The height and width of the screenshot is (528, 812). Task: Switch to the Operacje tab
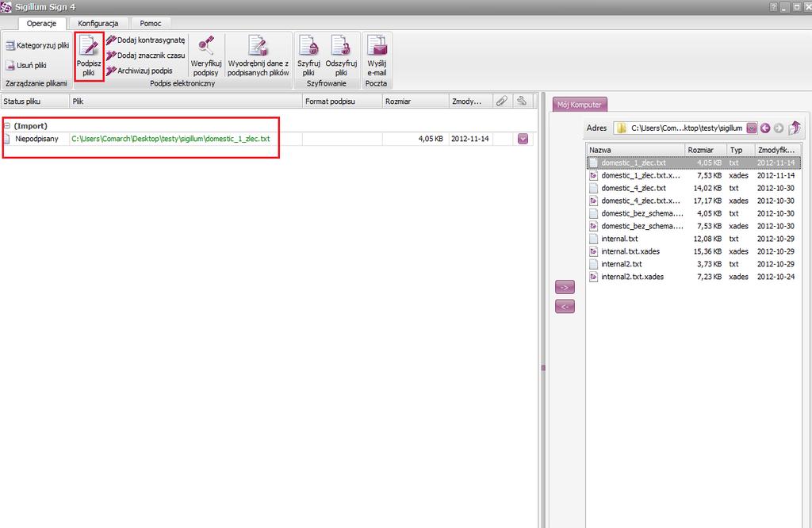[41, 23]
